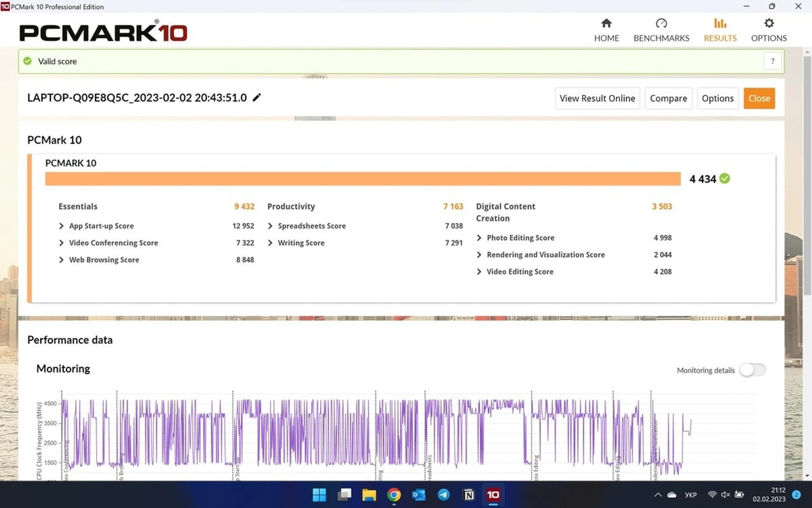Click the pencil icon to rename result
The image size is (812, 508).
click(x=257, y=97)
